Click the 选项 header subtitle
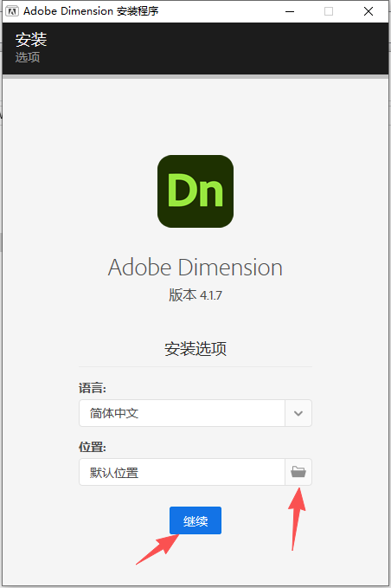This screenshot has width=391, height=588. coord(28,57)
